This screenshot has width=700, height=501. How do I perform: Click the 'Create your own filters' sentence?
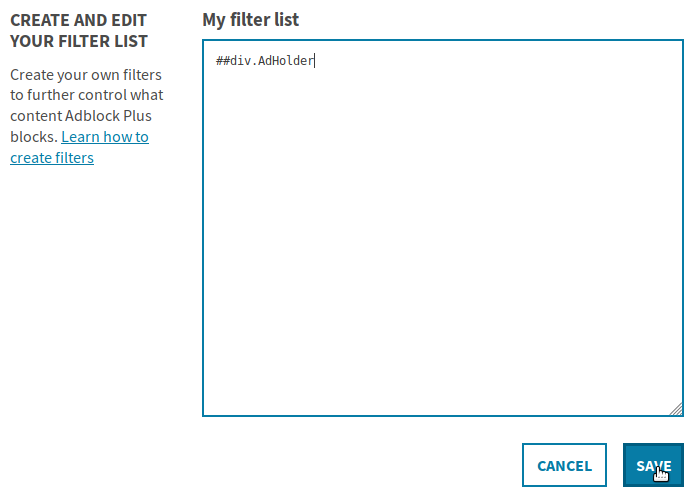(86, 75)
